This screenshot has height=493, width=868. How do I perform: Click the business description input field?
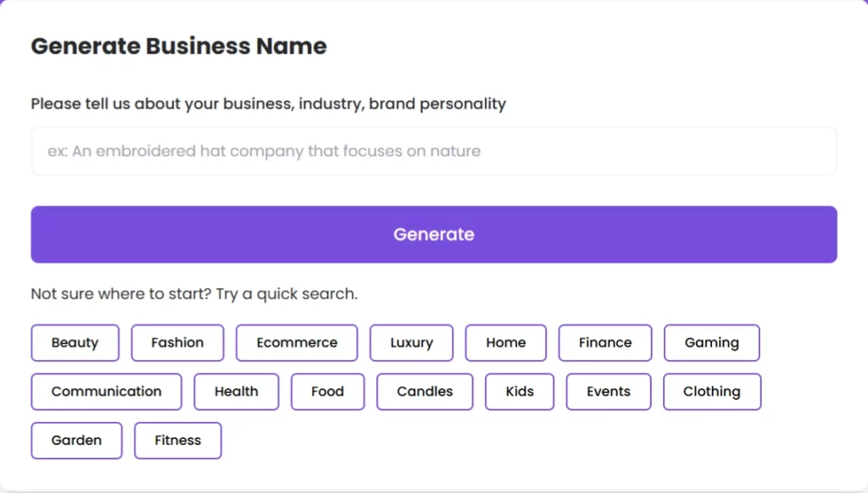433,152
